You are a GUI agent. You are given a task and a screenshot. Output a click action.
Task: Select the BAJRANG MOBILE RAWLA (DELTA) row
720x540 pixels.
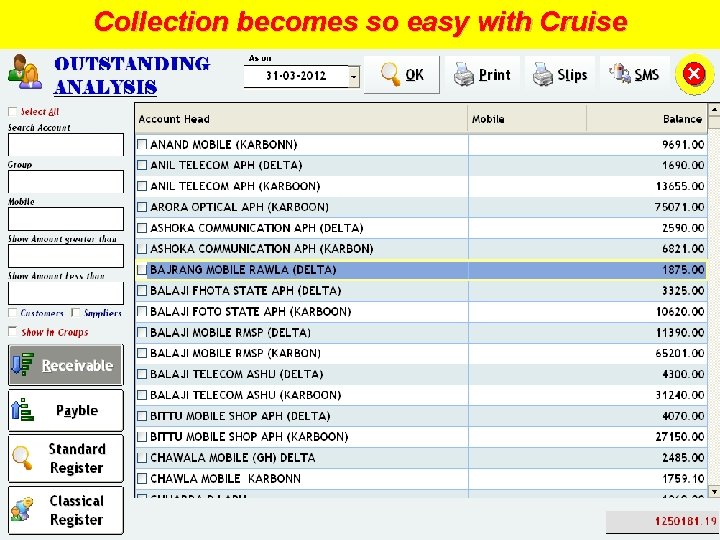point(421,270)
